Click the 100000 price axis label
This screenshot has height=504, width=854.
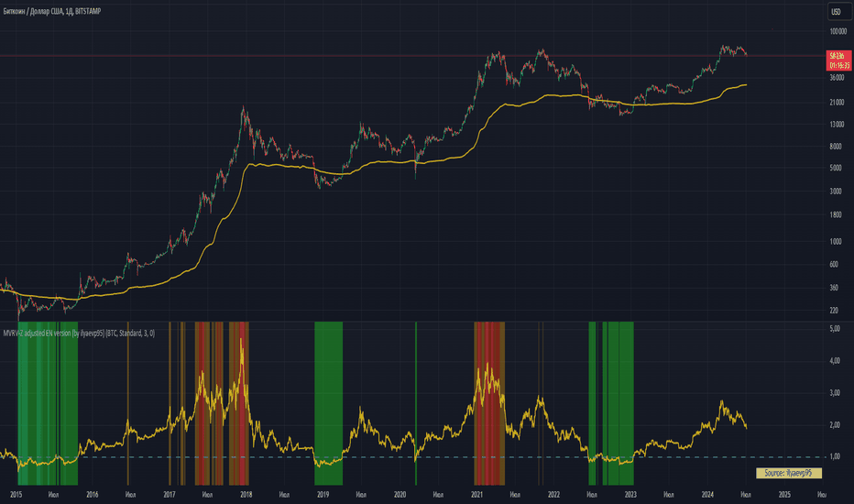tap(838, 31)
